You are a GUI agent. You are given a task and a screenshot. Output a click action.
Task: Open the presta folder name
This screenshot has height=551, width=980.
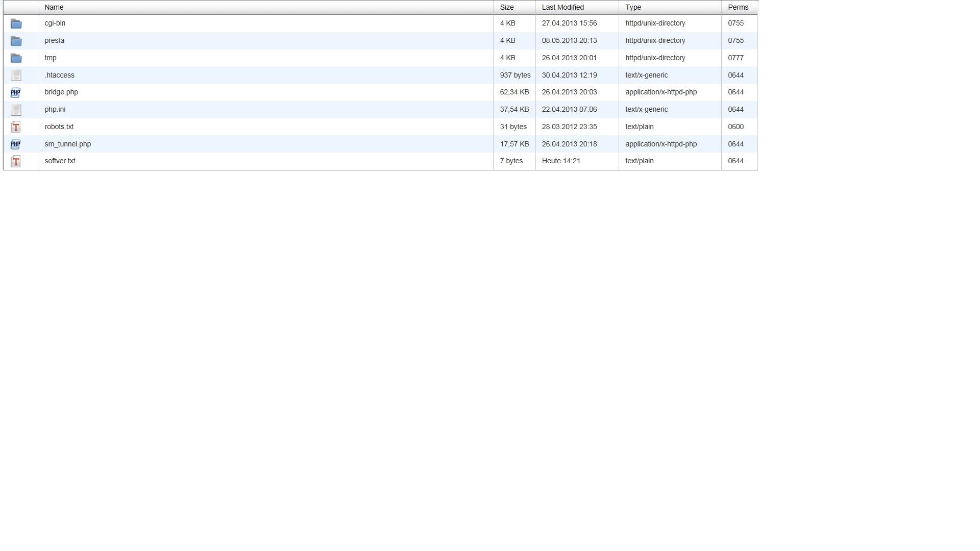coord(54,40)
